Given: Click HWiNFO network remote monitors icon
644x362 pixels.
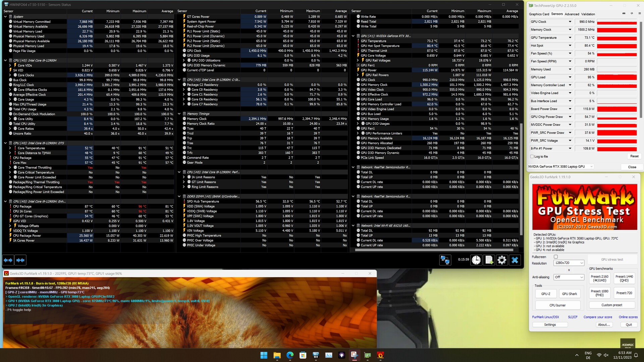Looking at the screenshot, I should 445,260.
